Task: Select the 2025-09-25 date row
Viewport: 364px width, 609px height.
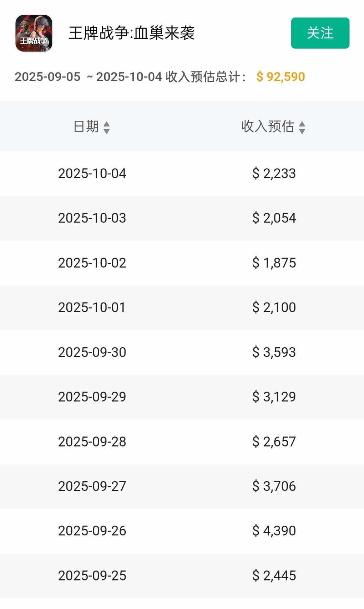Action: point(92,575)
